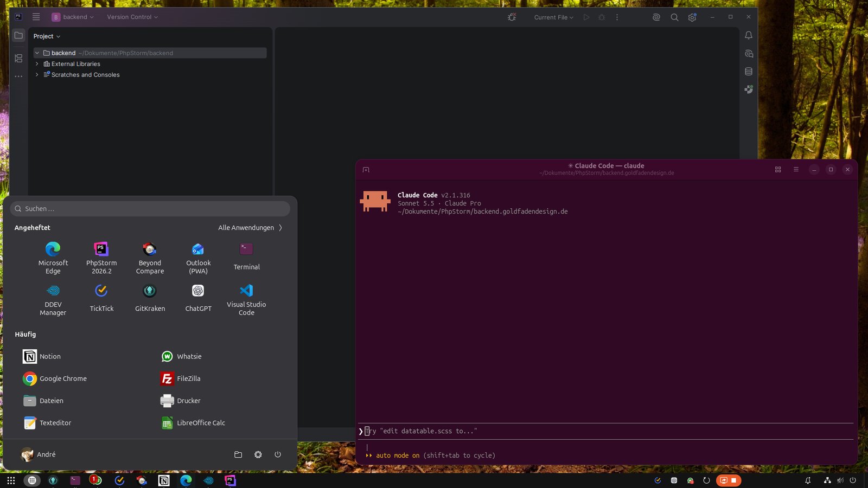Click the power icon in start menu

(278, 454)
